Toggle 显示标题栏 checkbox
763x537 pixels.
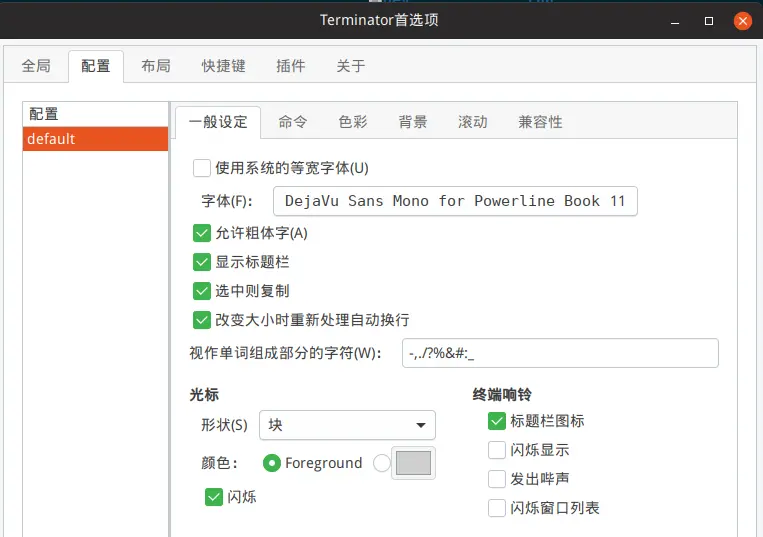tap(202, 262)
